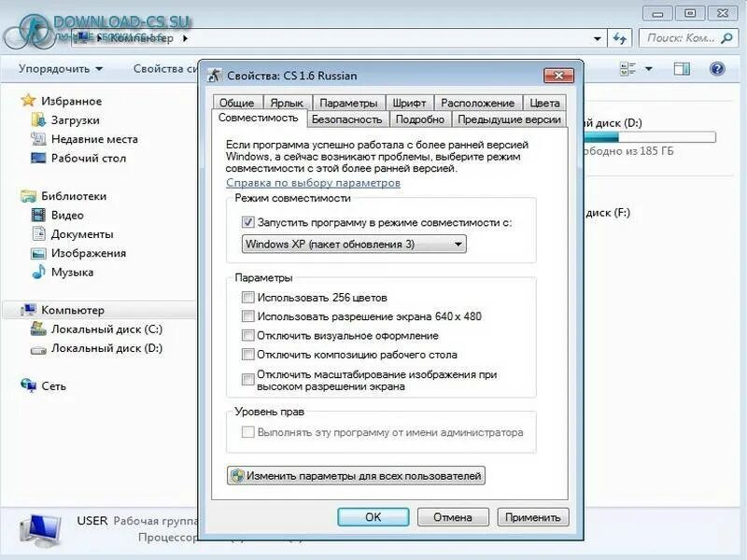Click Свойства системы toolbar button in Explorer
747x560 pixels.
click(166, 68)
